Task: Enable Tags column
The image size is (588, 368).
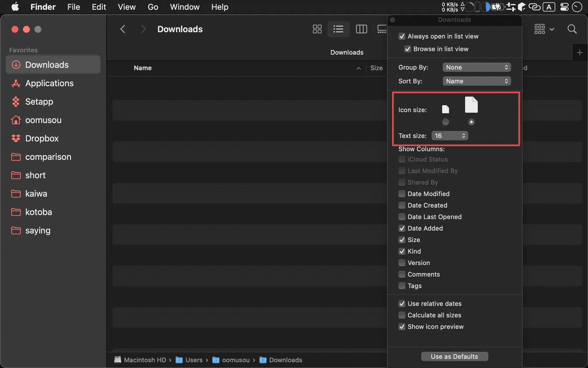Action: coord(402,286)
